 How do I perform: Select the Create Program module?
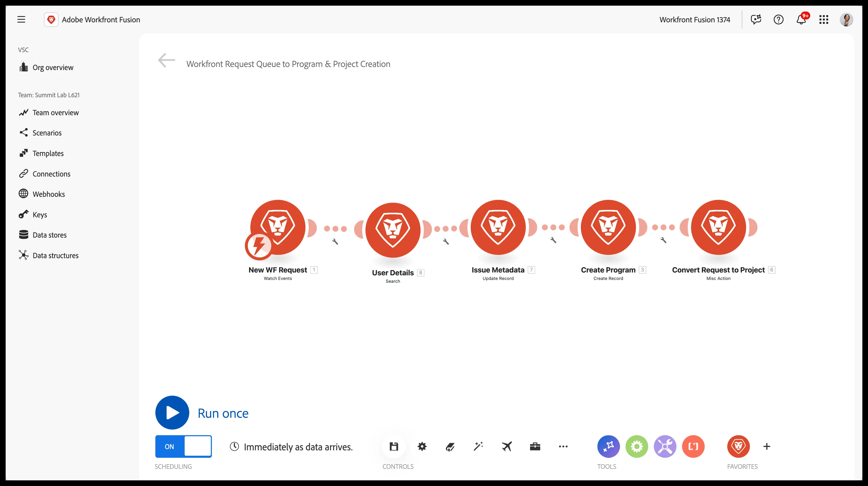pos(608,227)
